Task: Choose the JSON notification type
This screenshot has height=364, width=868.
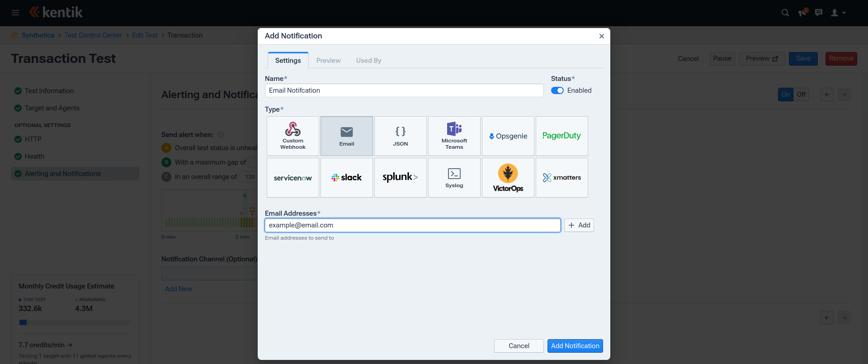Action: coord(401,136)
